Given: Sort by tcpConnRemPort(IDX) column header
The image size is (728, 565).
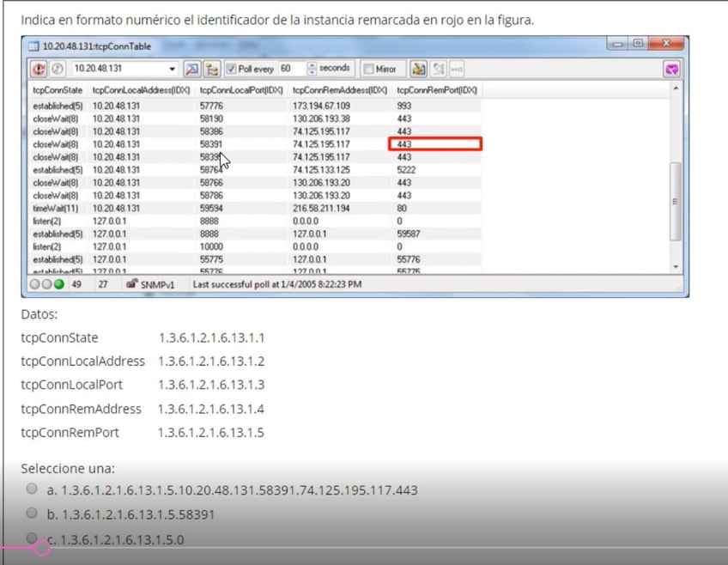Looking at the screenshot, I should click(437, 90).
